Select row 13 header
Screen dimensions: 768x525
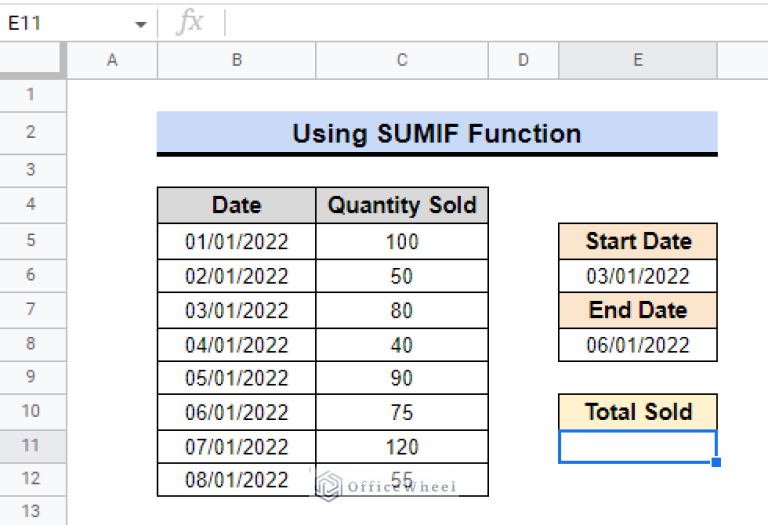click(x=32, y=511)
